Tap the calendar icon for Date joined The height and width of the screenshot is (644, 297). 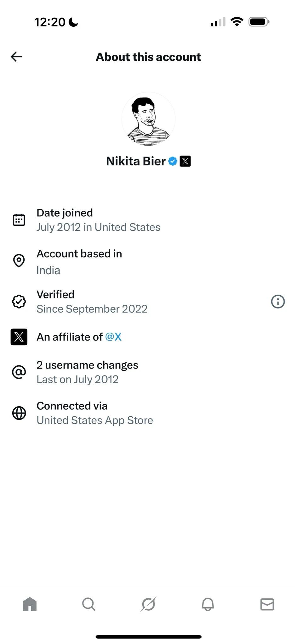coord(19,220)
